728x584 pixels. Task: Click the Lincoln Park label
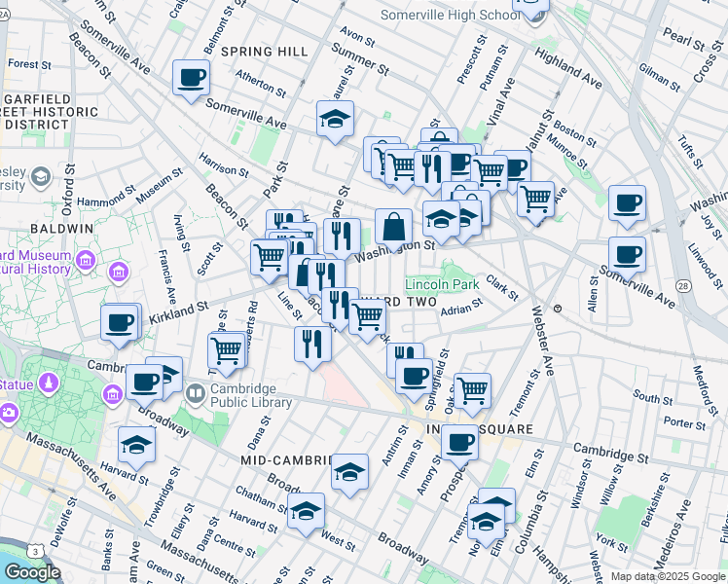(x=442, y=284)
